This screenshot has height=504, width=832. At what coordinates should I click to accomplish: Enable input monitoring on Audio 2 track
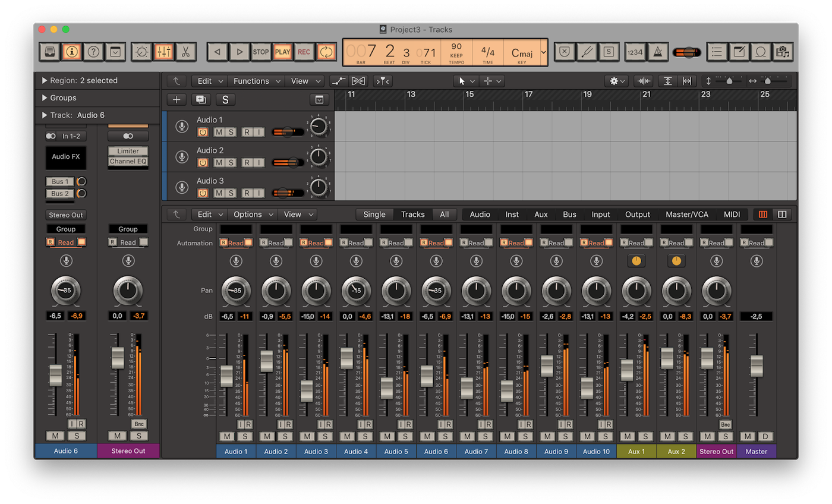coord(259,162)
